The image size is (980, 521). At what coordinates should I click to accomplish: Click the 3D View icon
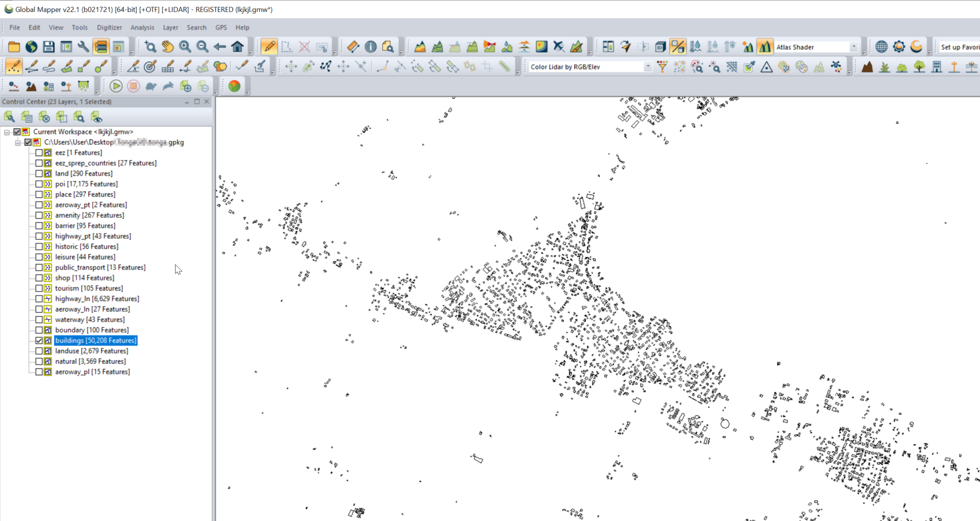click(661, 47)
